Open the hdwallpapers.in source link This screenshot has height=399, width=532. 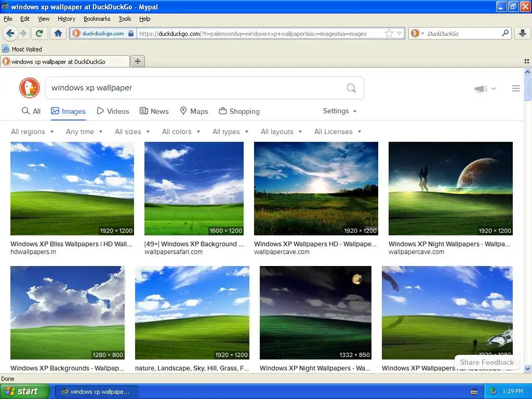pyautogui.click(x=33, y=252)
